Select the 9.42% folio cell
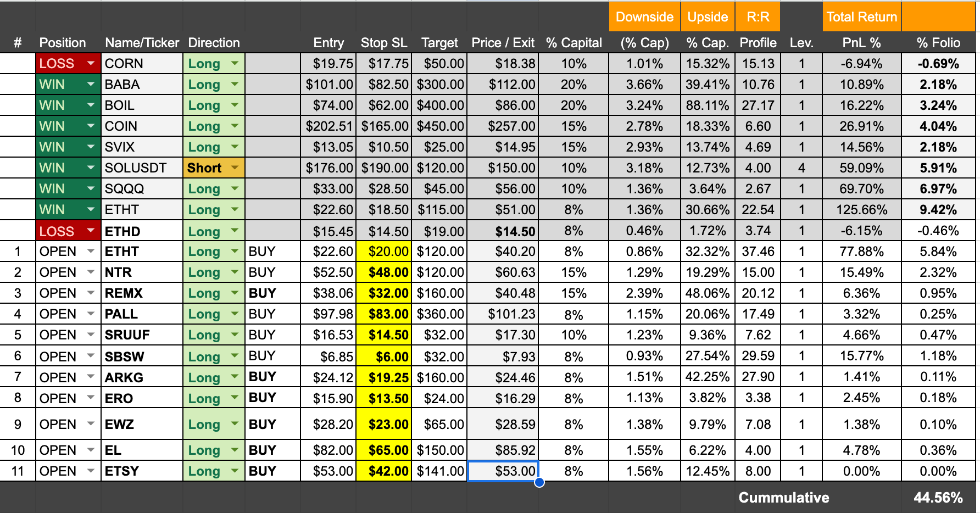980x513 pixels. pyautogui.click(x=938, y=210)
